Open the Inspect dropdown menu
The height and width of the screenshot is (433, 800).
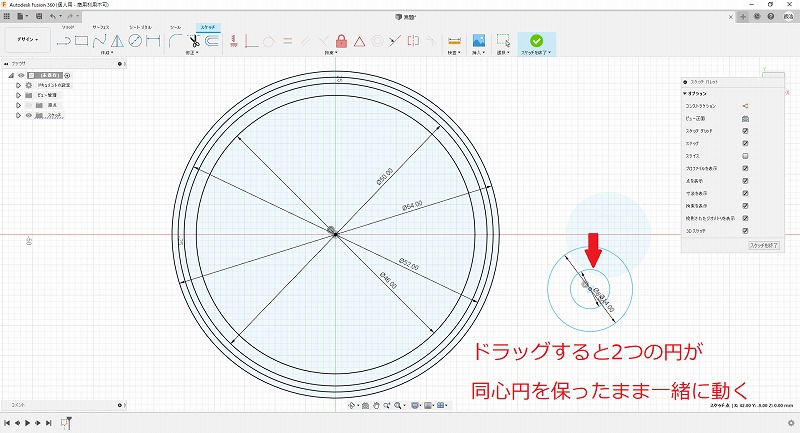click(454, 53)
